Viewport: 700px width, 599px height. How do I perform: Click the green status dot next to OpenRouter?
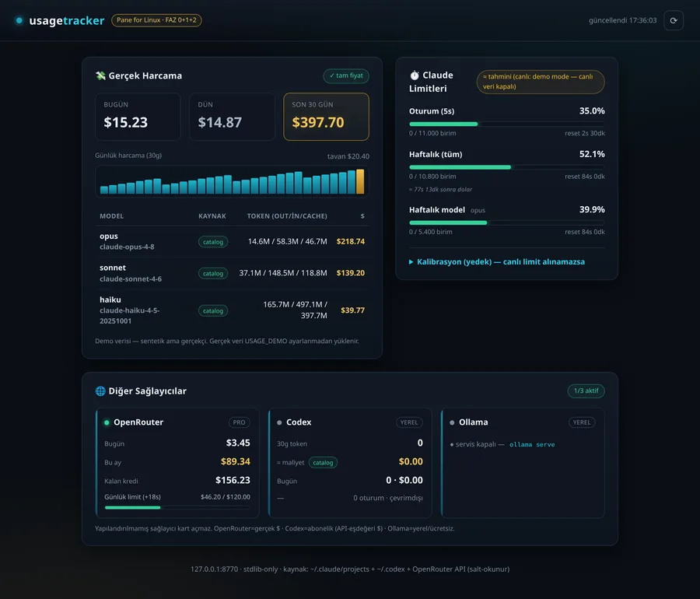pyautogui.click(x=107, y=422)
